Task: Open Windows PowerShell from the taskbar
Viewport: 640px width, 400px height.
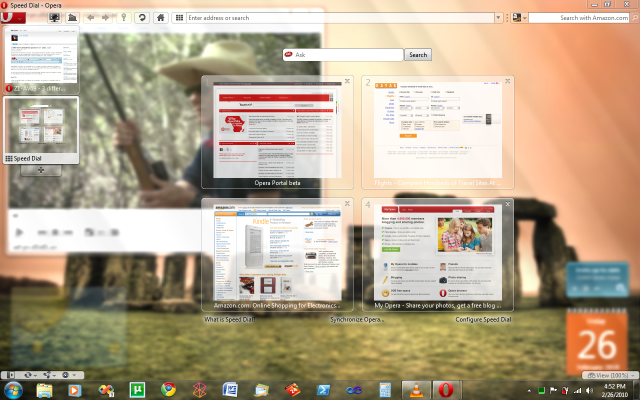Action: point(323,391)
